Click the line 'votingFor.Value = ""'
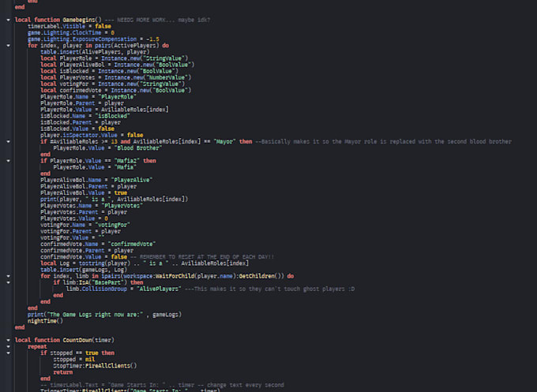Viewport: 537px width, 392px height. (x=73, y=237)
